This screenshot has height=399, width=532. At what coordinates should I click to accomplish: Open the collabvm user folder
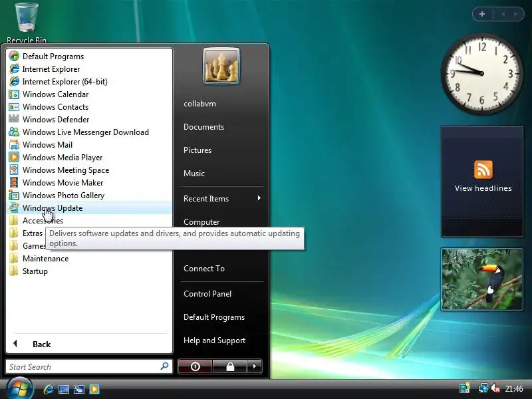click(199, 104)
